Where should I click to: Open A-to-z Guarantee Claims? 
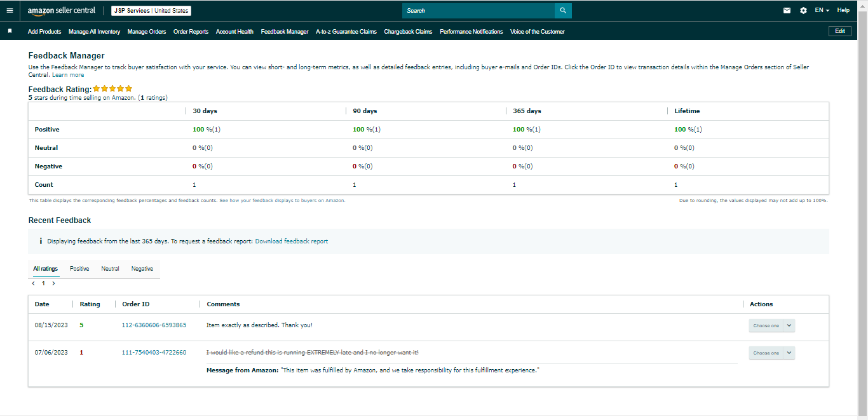click(346, 31)
